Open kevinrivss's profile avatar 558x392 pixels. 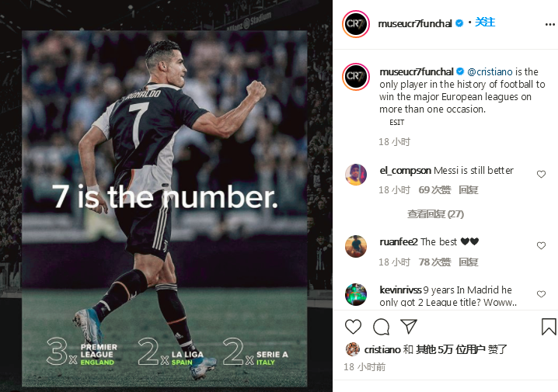pos(355,295)
